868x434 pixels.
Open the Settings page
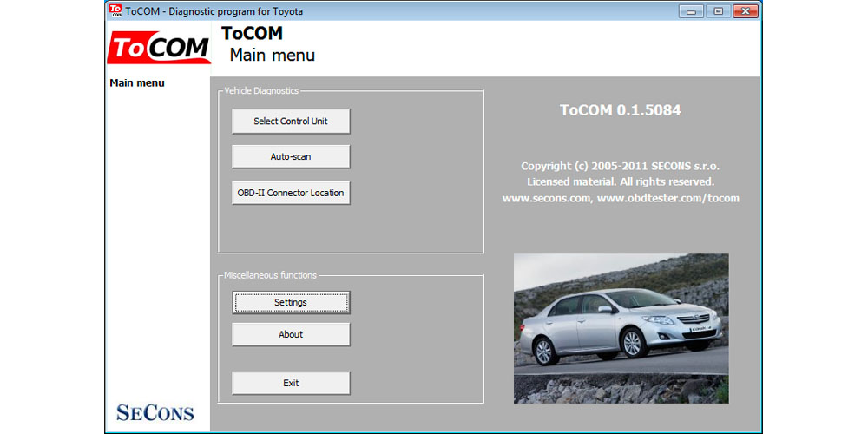coord(291,302)
